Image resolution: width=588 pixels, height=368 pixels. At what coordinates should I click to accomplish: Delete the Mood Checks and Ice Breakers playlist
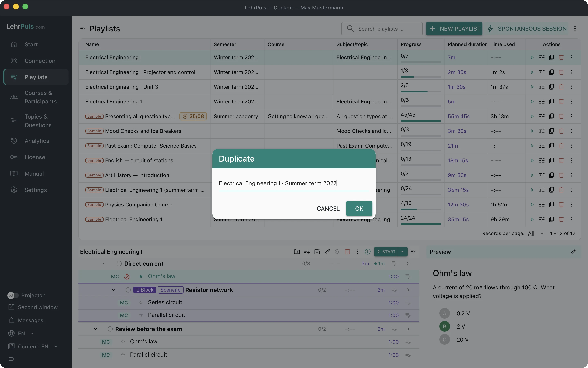[x=561, y=131]
